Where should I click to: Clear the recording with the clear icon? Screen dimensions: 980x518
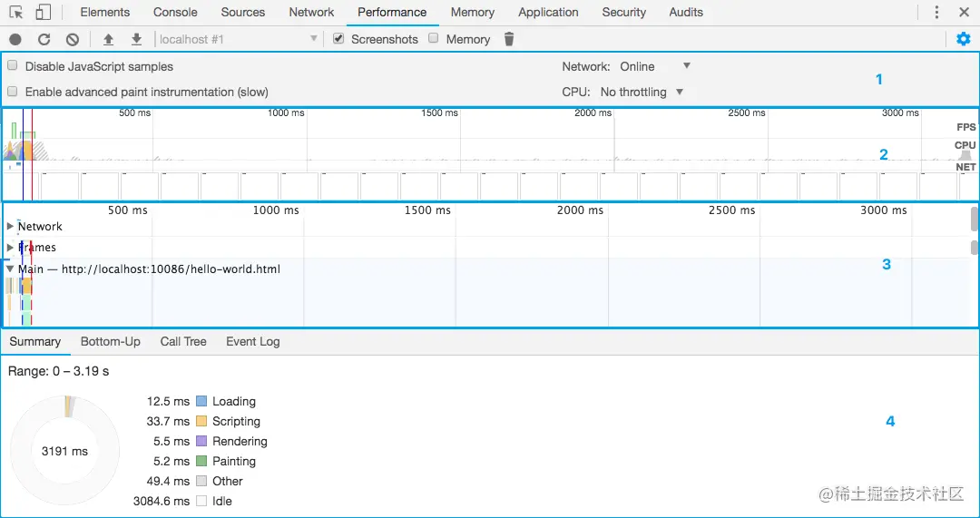(73, 39)
